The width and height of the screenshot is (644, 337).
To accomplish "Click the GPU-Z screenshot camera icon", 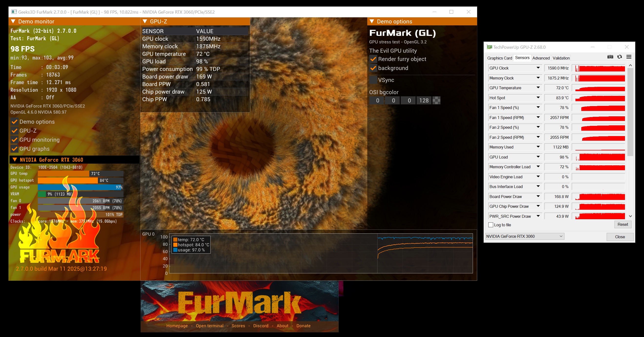I will pos(610,57).
